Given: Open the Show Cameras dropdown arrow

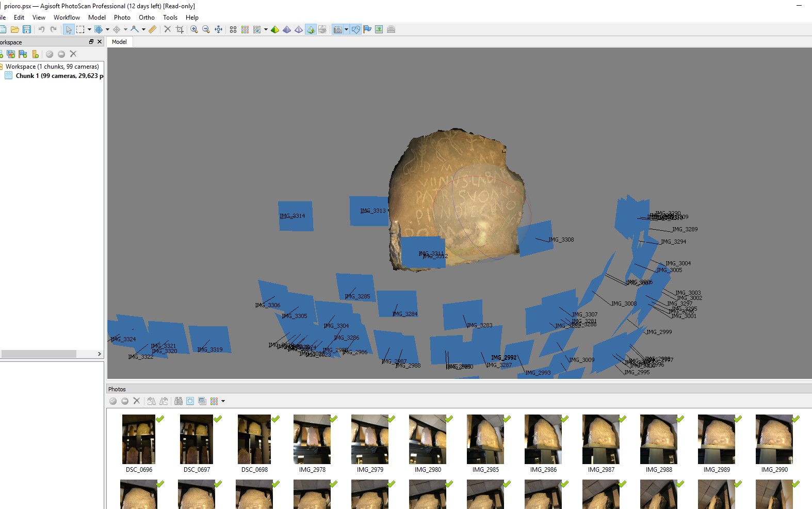Looking at the screenshot, I should coord(346,29).
